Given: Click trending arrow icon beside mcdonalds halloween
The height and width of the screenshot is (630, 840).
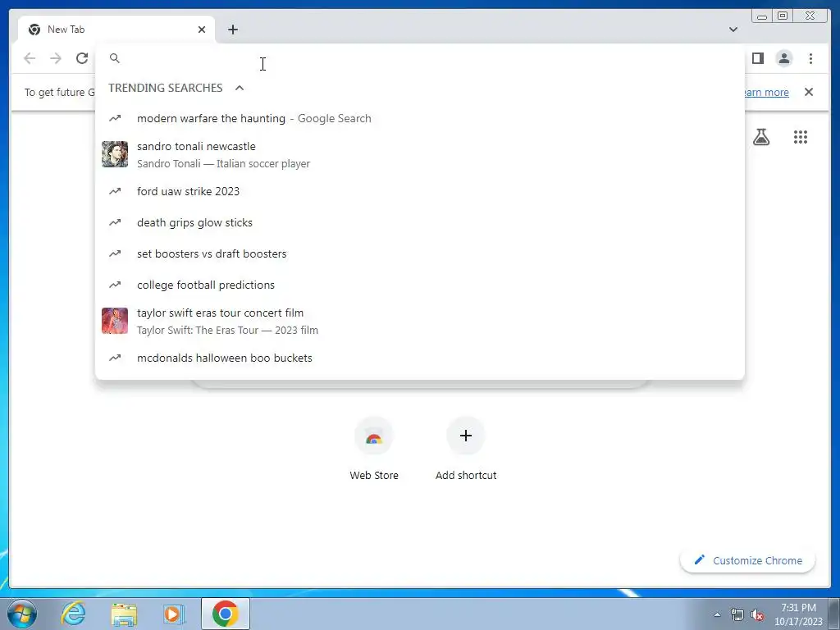Looking at the screenshot, I should coord(115,358).
